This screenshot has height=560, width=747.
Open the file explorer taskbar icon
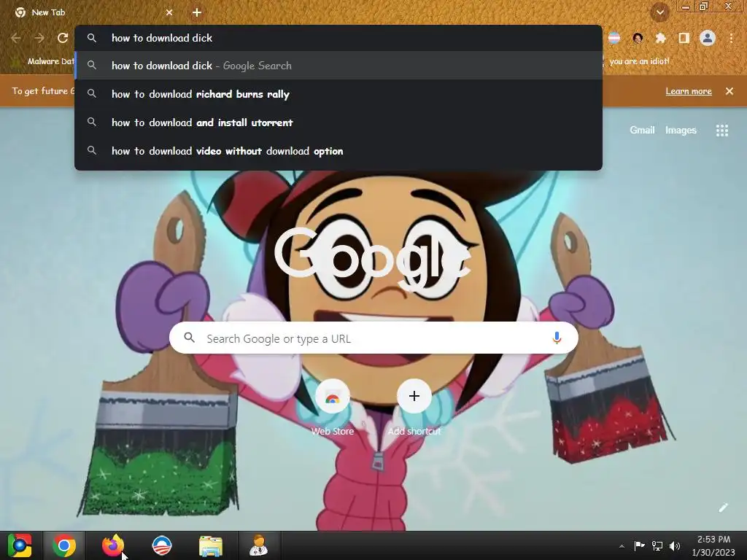pos(211,545)
